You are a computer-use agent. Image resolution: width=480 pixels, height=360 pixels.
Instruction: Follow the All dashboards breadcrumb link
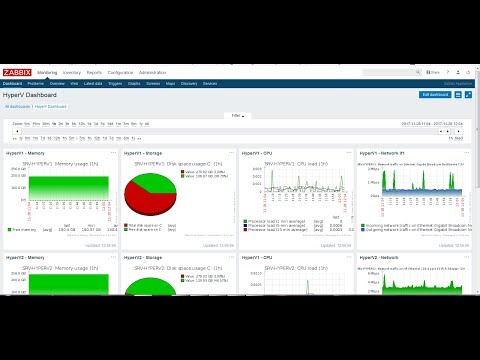coord(17,107)
